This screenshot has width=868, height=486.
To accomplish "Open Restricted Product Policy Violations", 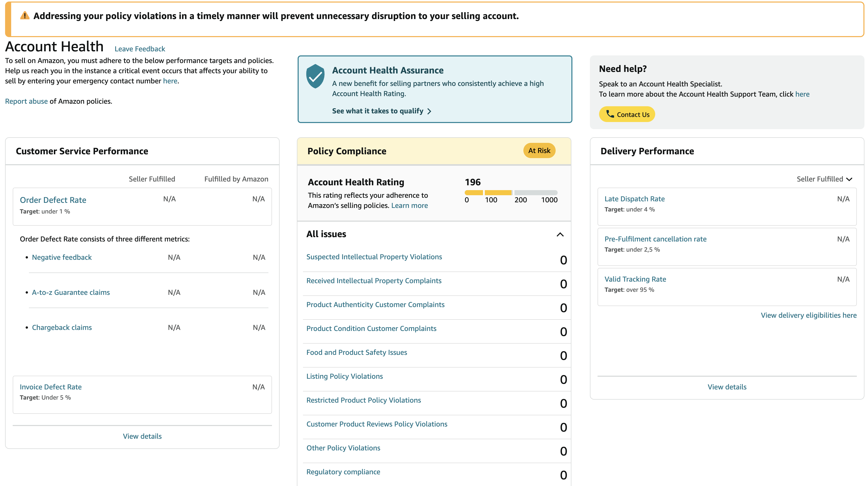I will (364, 400).
